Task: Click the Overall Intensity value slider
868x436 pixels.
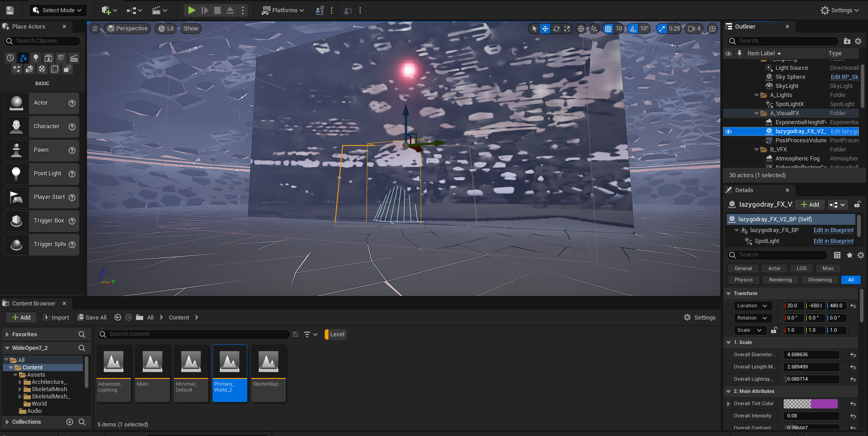Action: tap(811, 416)
